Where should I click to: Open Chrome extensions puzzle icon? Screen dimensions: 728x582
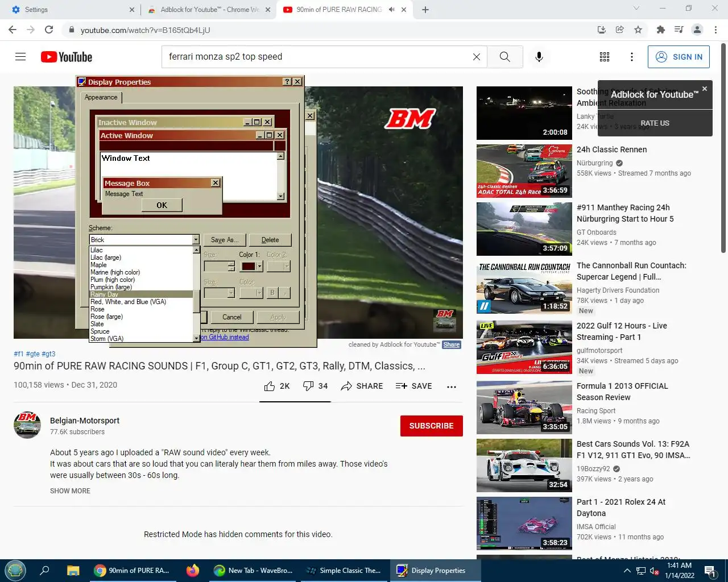point(660,30)
